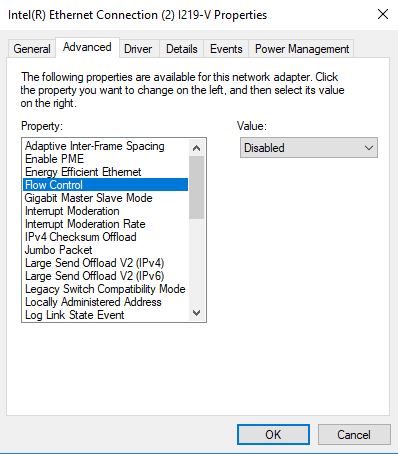Select Locally Administered Address property
Image resolution: width=398 pixels, height=454 pixels.
pos(105,302)
